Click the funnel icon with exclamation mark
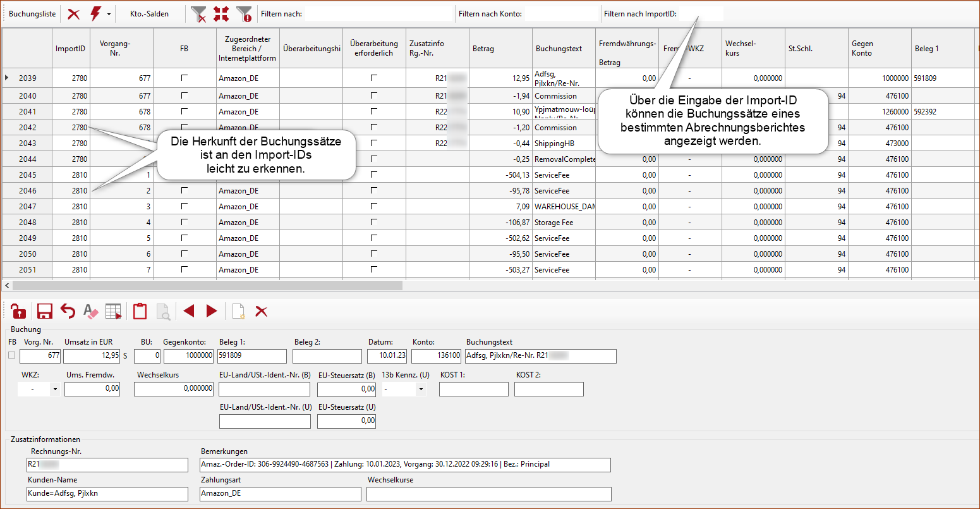 pos(244,14)
